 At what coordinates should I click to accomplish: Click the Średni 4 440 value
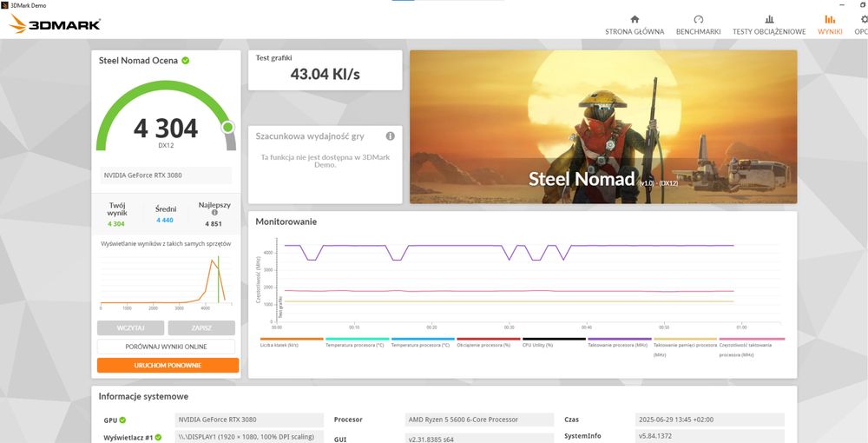[x=165, y=220]
